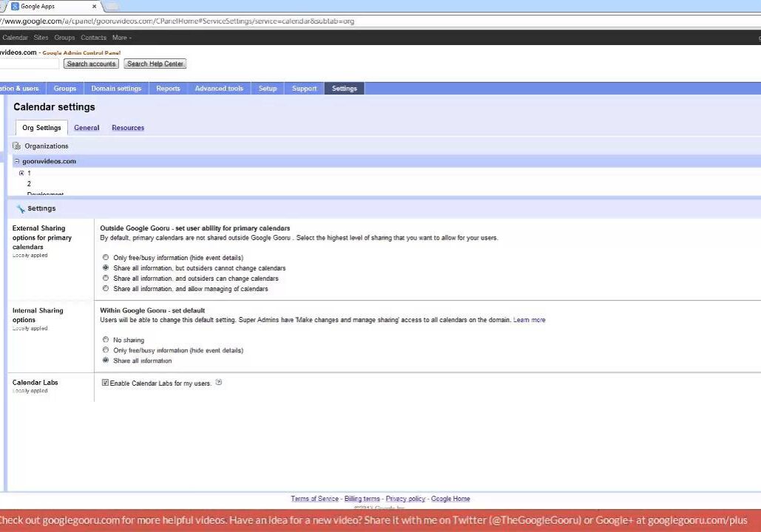Toggle Enable Calendar Labs checkbox
The width and height of the screenshot is (761, 532).
[105, 383]
